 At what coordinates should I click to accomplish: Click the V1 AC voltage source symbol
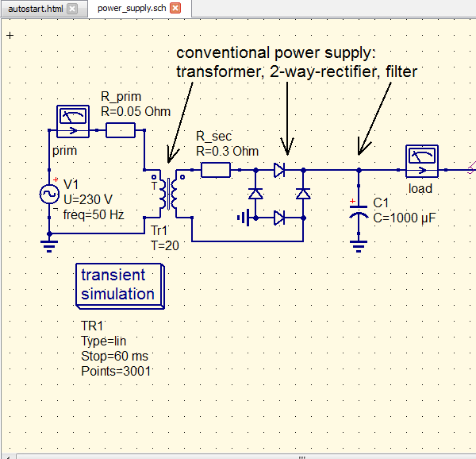click(x=49, y=194)
